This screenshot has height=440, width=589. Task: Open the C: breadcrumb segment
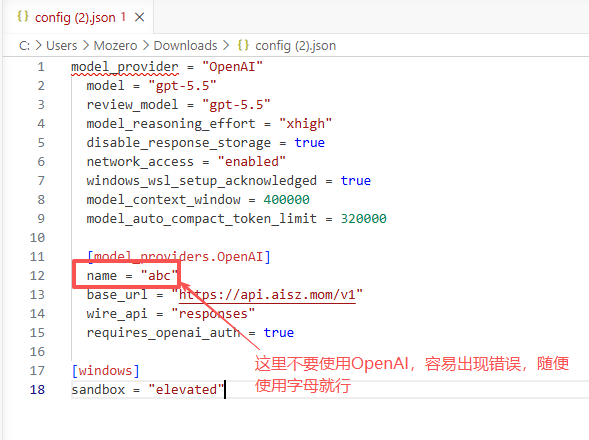24,46
